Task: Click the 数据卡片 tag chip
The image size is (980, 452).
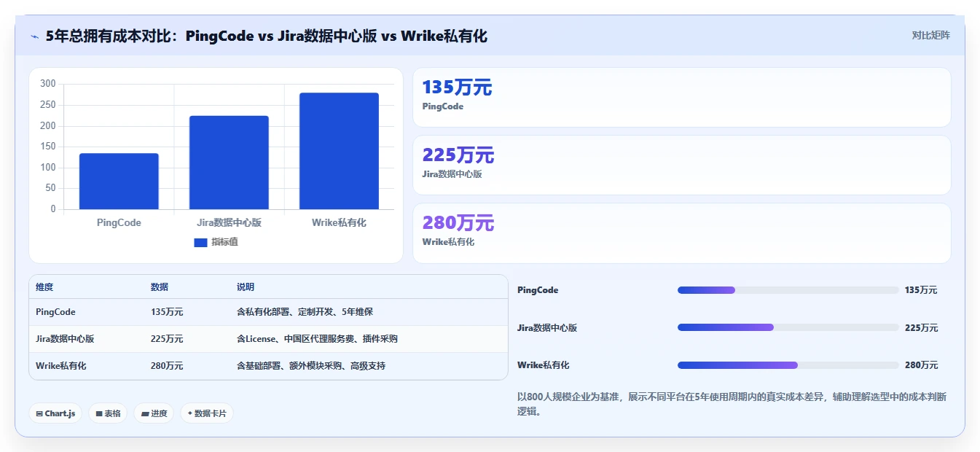Action: (207, 413)
